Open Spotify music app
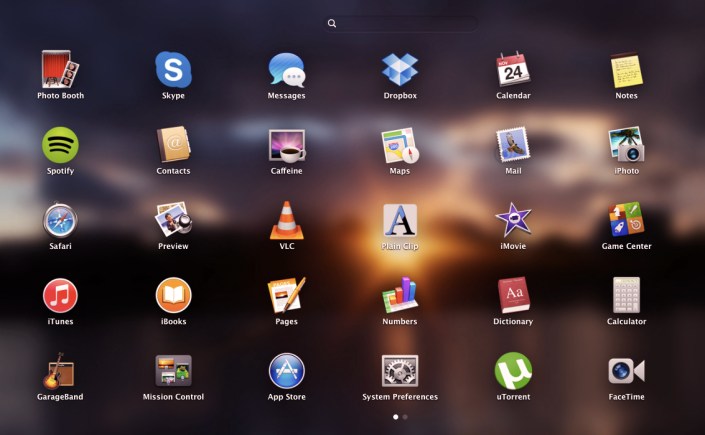 click(x=60, y=145)
